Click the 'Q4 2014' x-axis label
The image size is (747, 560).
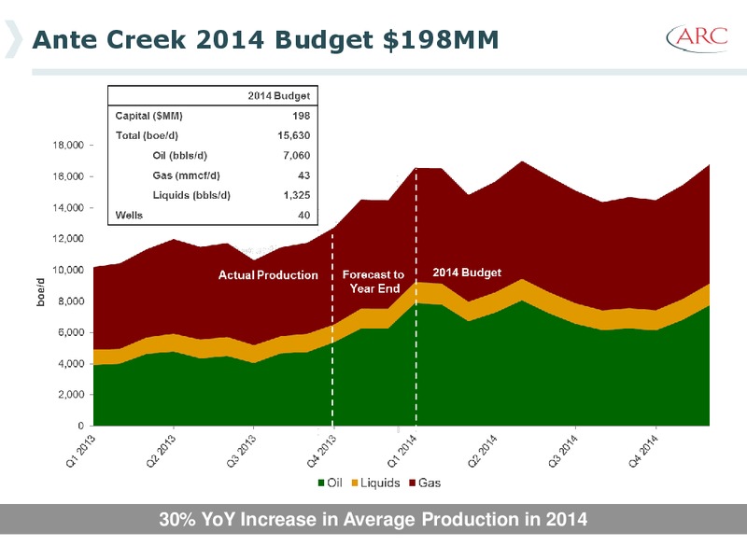point(642,451)
